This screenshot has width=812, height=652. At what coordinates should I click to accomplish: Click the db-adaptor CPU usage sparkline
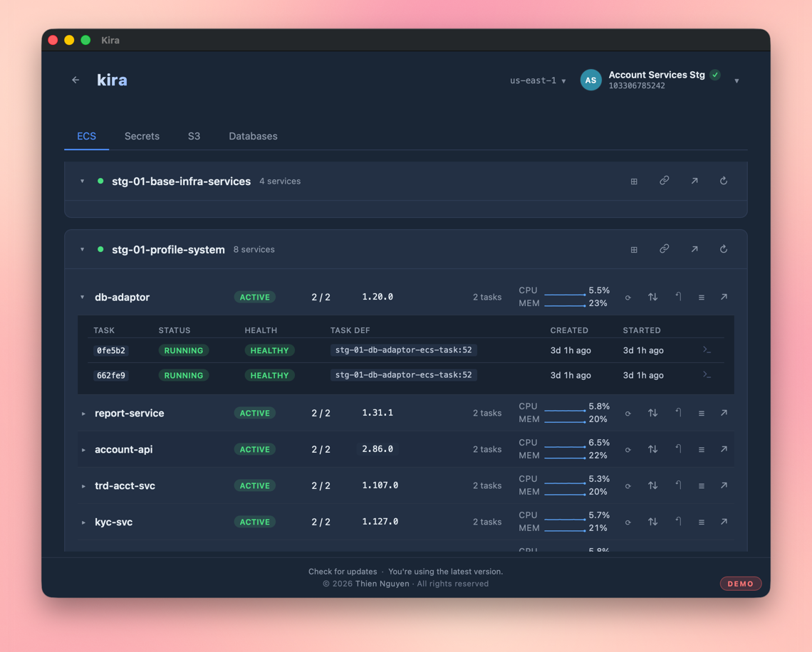pos(565,295)
